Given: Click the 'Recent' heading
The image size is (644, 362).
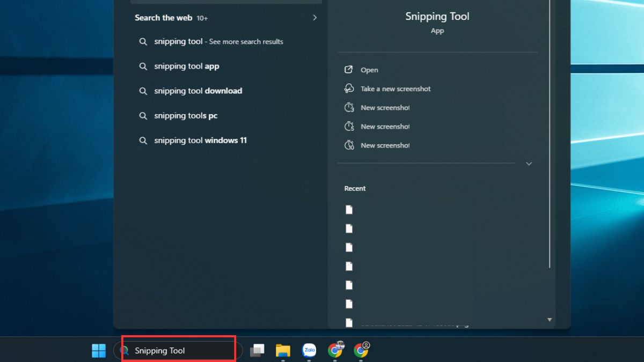Looking at the screenshot, I should click(355, 188).
